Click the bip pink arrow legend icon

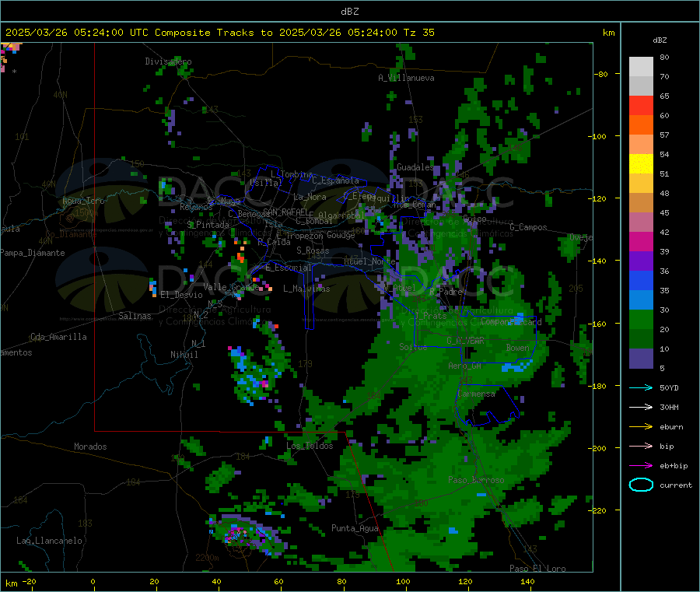pos(641,446)
